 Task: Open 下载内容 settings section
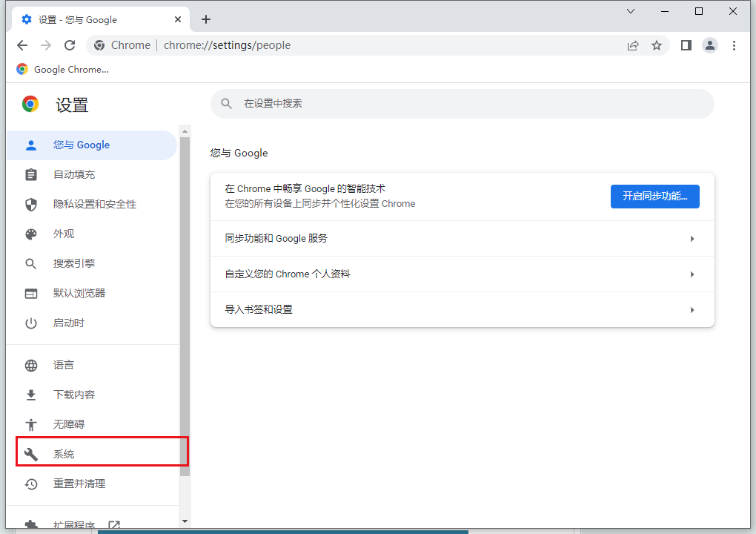(x=92, y=395)
